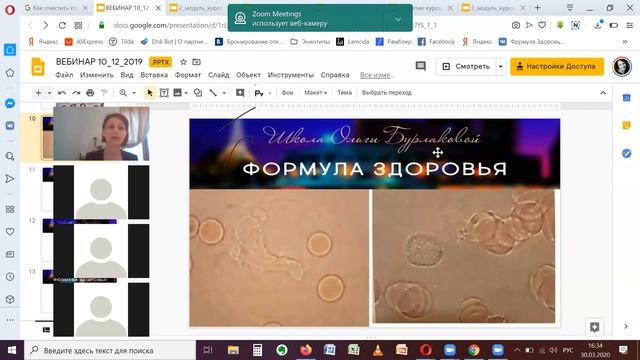The height and width of the screenshot is (360, 640).
Task: Click the Тема theme button
Action: (x=344, y=93)
